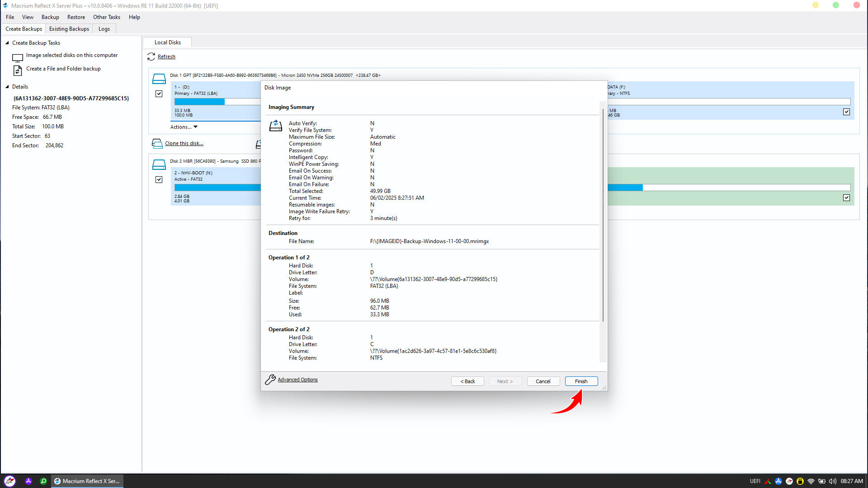Viewport: 868px width, 488px height.
Task: Open the Actions dropdown under Disk 1
Action: point(184,127)
